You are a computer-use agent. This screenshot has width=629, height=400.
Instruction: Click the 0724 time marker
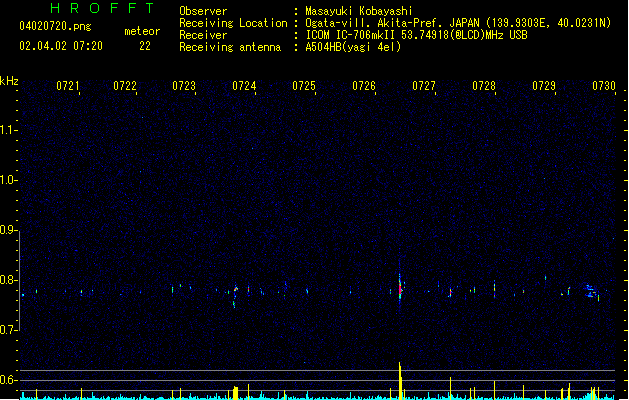(244, 86)
